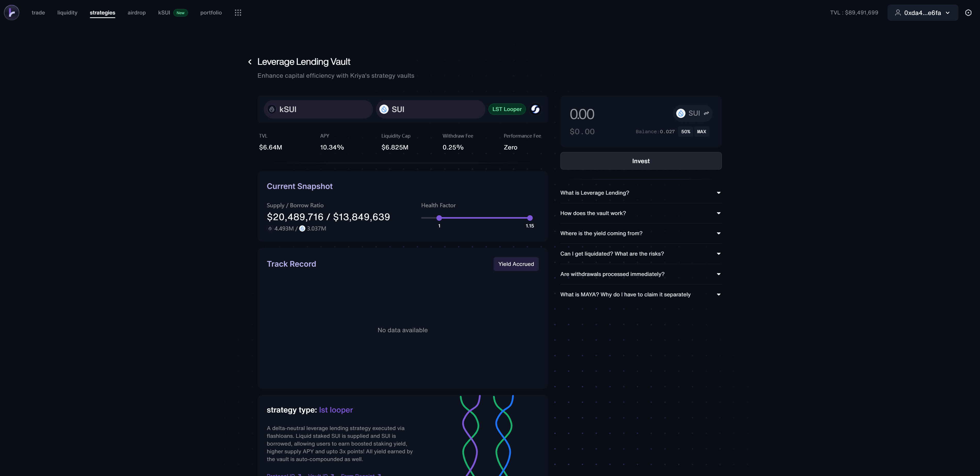Click the Leverage Lending Vault title
Image resolution: width=980 pixels, height=476 pixels.
(x=304, y=62)
